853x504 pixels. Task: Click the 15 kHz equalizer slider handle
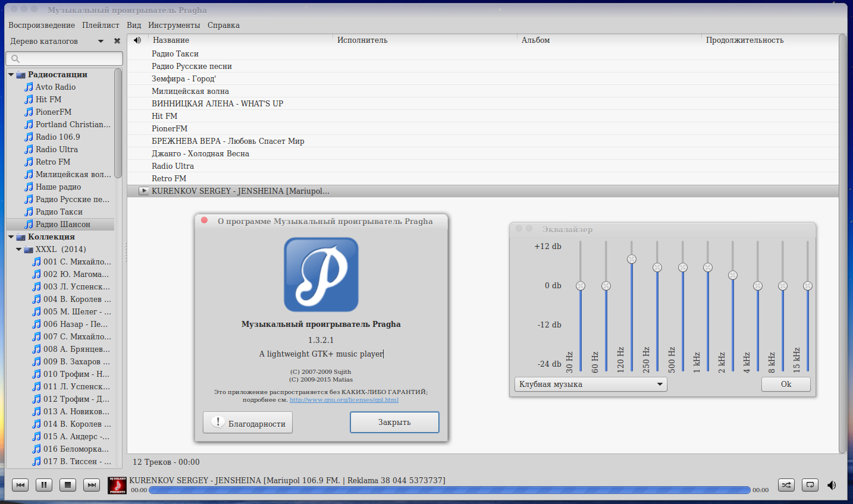tap(808, 286)
